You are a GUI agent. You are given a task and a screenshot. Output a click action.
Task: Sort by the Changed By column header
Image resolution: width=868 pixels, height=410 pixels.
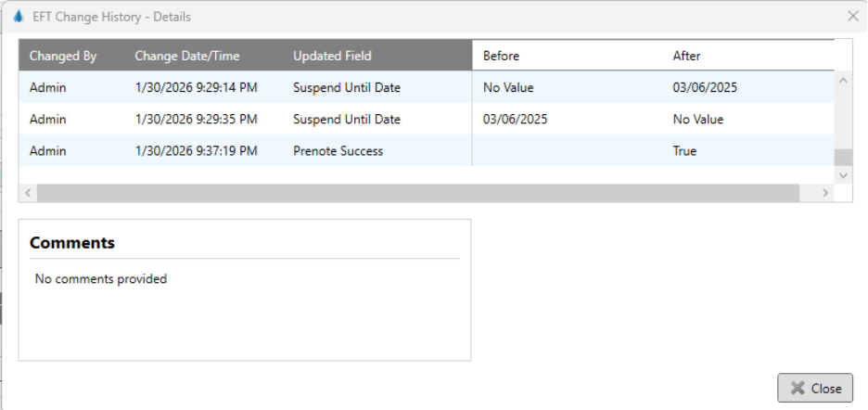click(63, 56)
